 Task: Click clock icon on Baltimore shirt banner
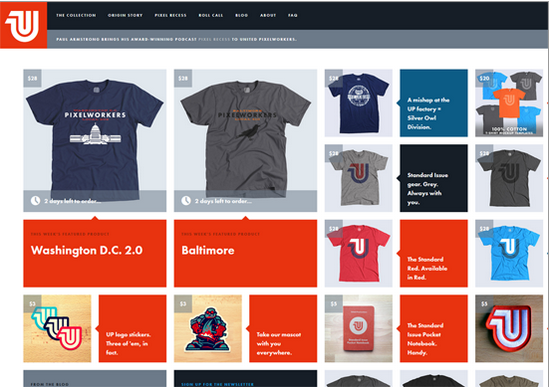pyautogui.click(x=186, y=201)
